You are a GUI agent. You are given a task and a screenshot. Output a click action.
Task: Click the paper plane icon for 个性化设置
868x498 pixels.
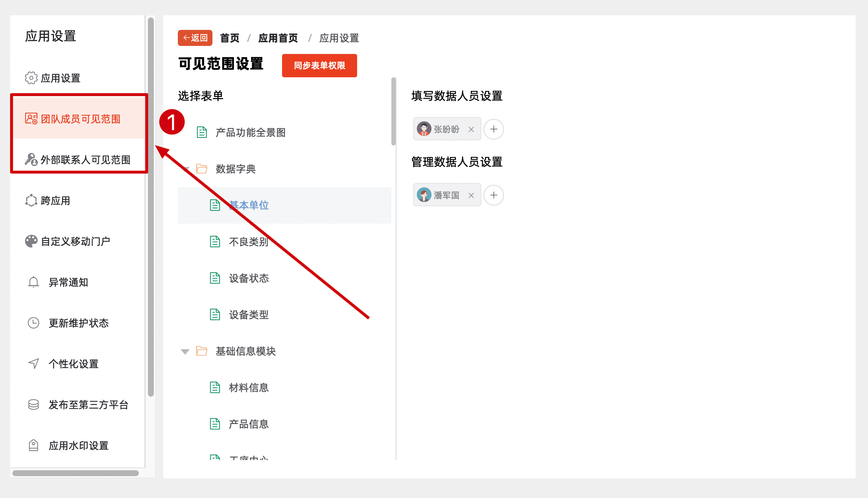[34, 364]
